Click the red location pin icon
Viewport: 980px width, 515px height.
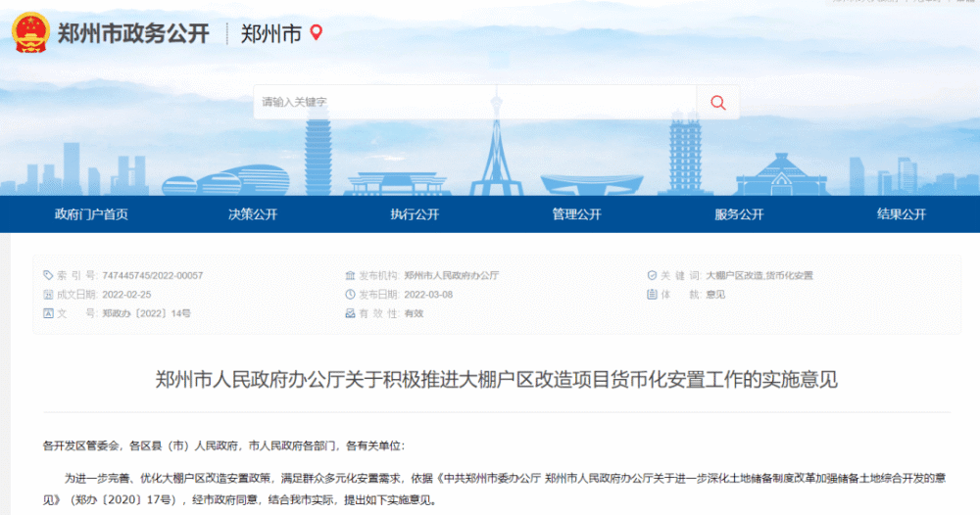pyautogui.click(x=317, y=32)
